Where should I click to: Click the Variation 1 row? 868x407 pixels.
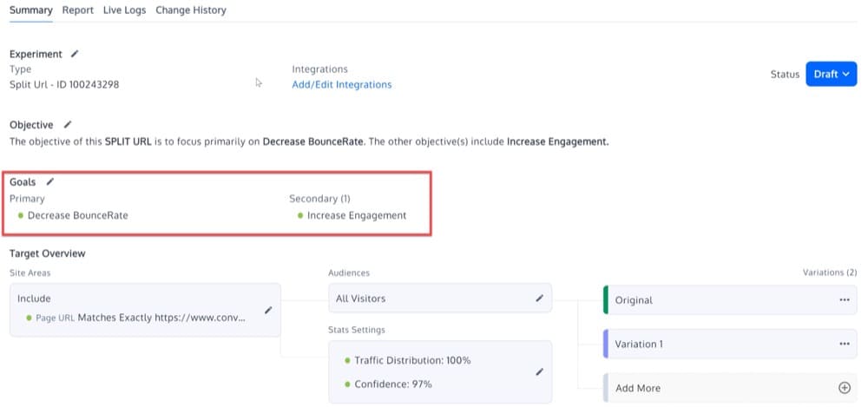pyautogui.click(x=730, y=344)
